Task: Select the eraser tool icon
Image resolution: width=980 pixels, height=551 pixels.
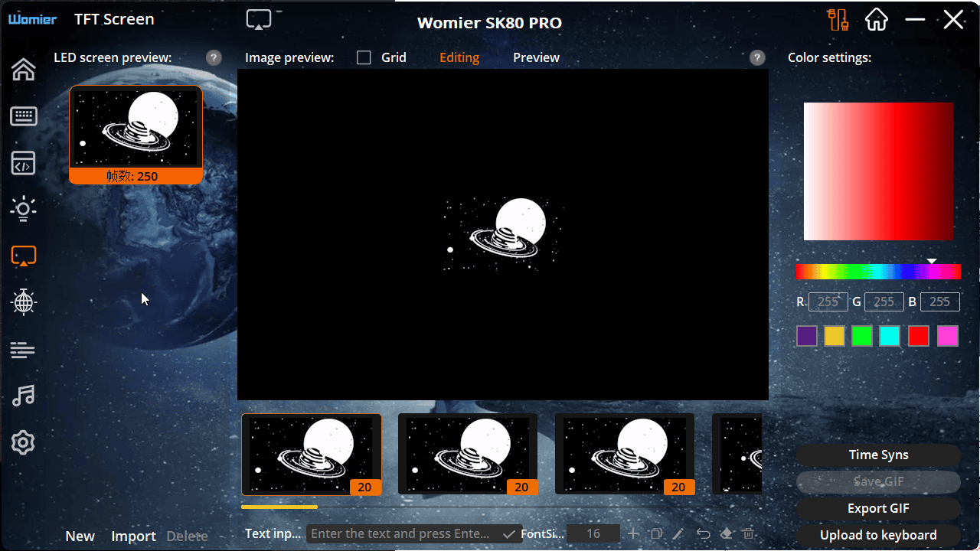Action: click(727, 534)
